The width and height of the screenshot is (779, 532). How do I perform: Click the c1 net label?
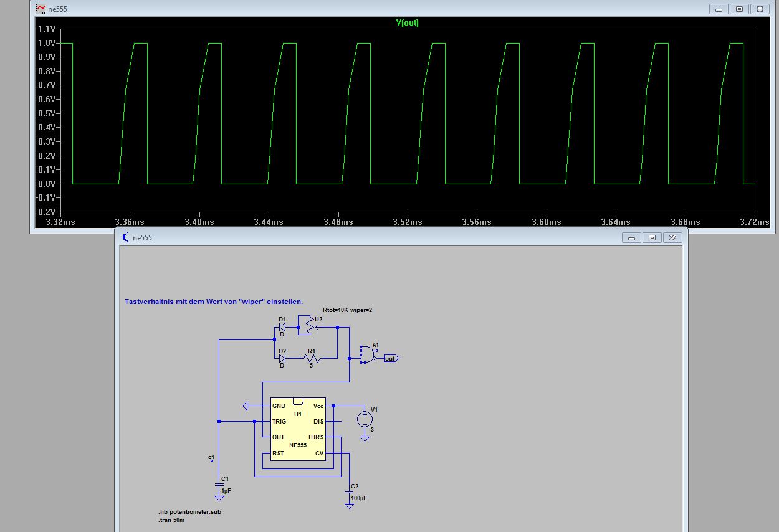coord(211,457)
